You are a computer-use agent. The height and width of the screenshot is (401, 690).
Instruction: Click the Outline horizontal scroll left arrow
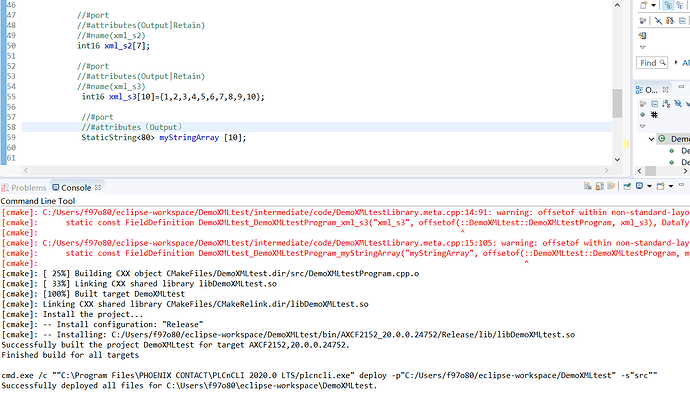click(x=639, y=171)
